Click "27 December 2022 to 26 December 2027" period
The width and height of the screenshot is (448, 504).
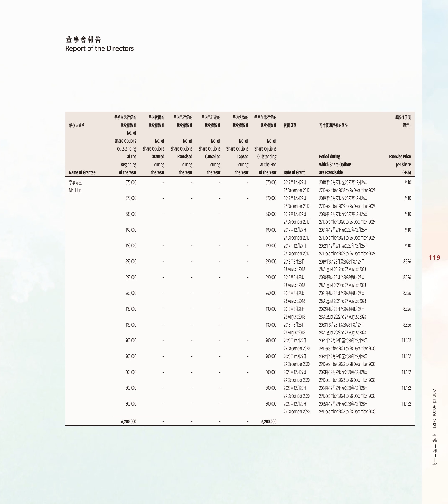[x=347, y=254]
